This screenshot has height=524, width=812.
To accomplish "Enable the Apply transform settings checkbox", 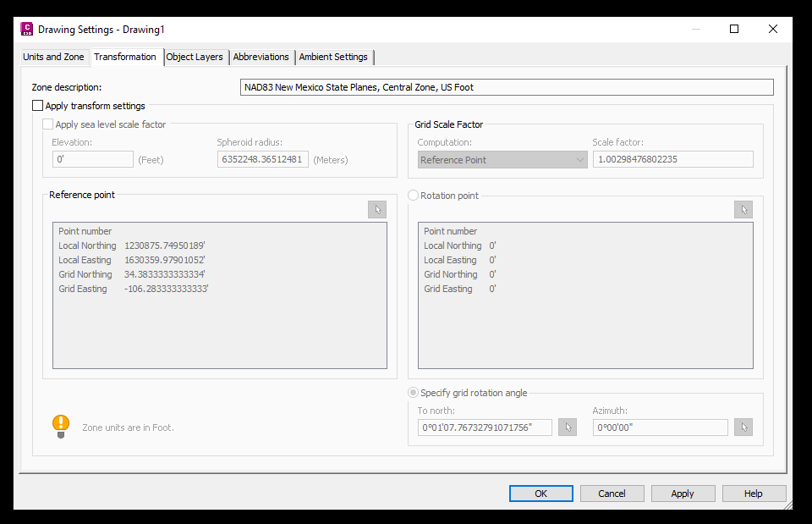I will (x=37, y=106).
